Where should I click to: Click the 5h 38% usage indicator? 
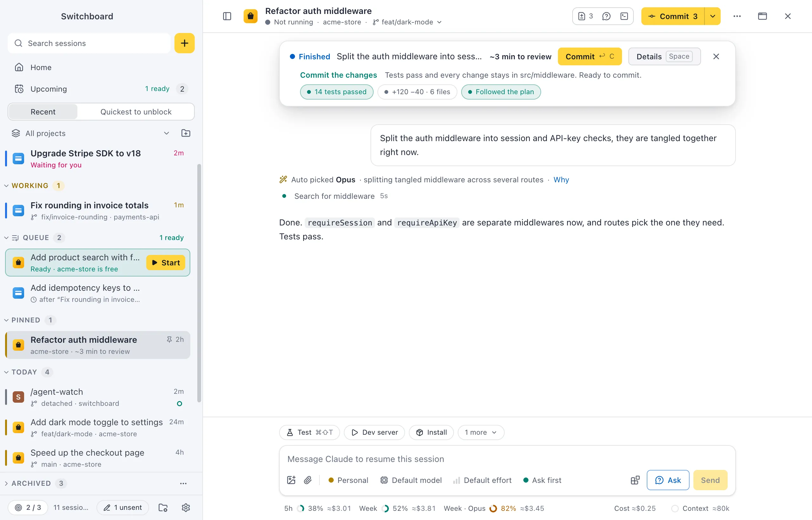(317, 508)
